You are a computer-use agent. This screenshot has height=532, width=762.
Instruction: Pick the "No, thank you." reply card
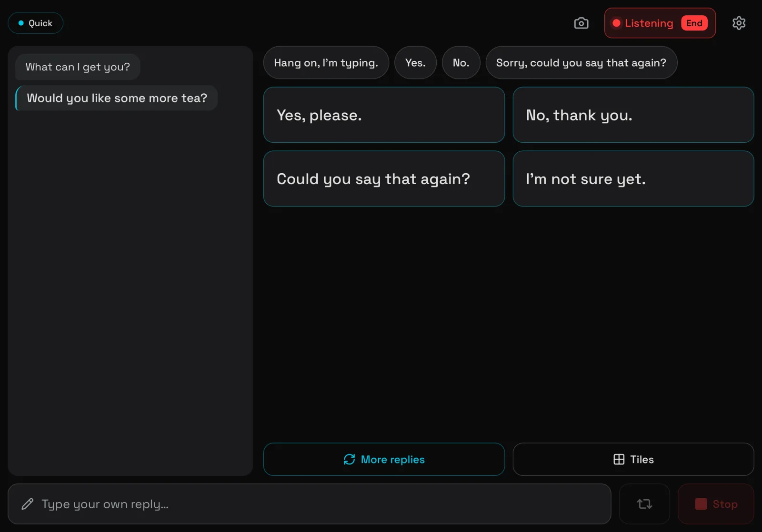pyautogui.click(x=633, y=115)
